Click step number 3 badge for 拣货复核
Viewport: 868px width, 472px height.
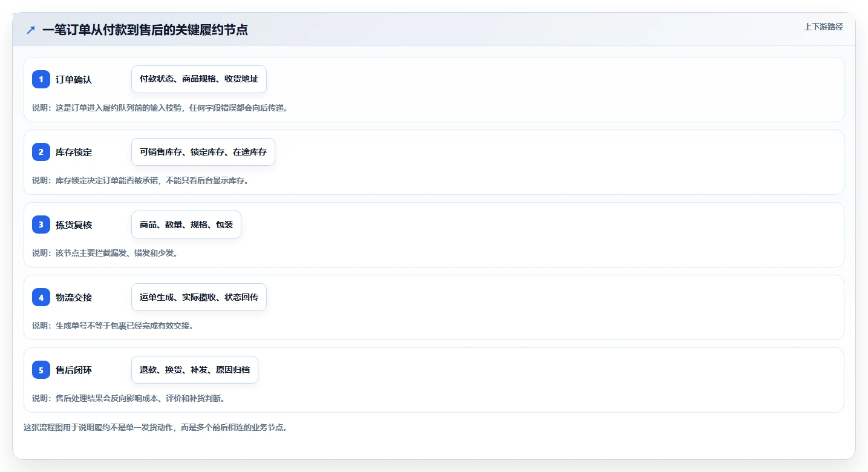click(x=41, y=225)
